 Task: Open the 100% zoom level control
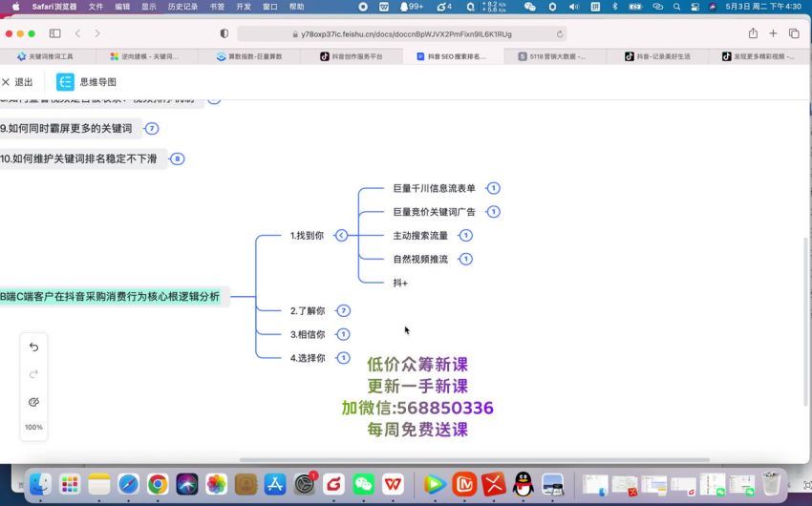[x=33, y=428]
